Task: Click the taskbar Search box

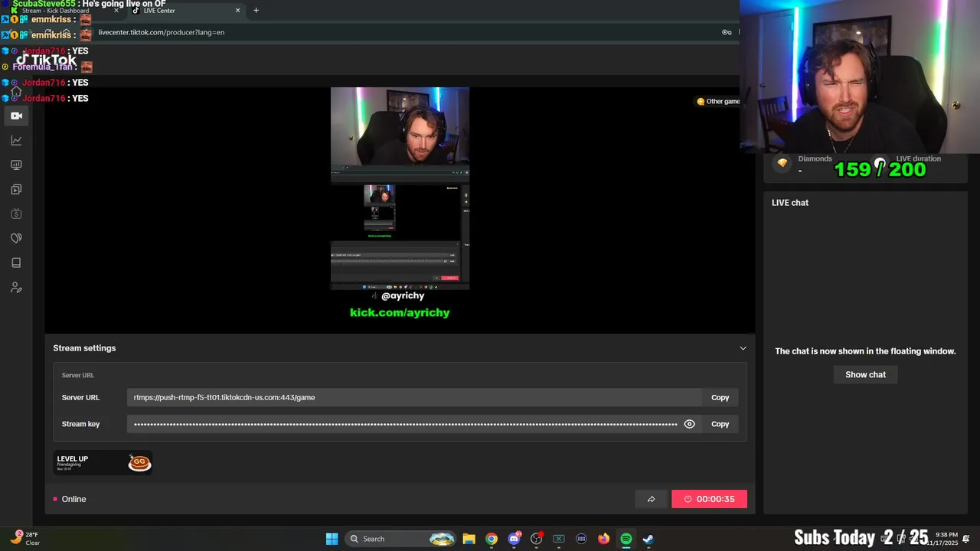Action: [401, 539]
